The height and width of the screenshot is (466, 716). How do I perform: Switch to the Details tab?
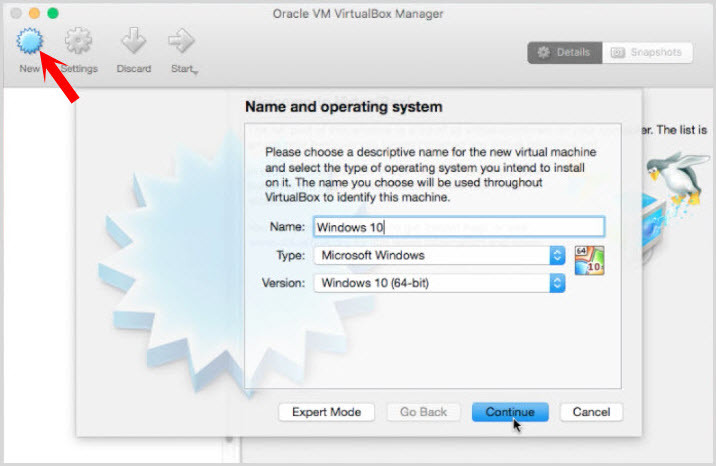pos(565,52)
